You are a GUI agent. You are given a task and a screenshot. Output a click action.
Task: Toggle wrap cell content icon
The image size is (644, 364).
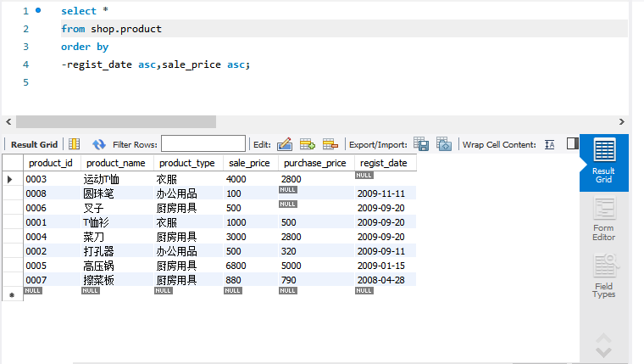(x=550, y=144)
